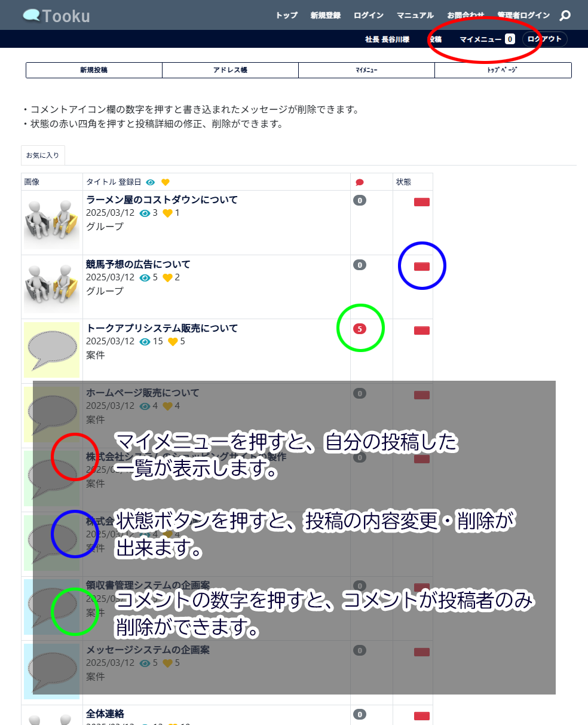Click red status button for ラーメン屋のコストダウンについて
This screenshot has width=588, height=725.
click(x=422, y=202)
